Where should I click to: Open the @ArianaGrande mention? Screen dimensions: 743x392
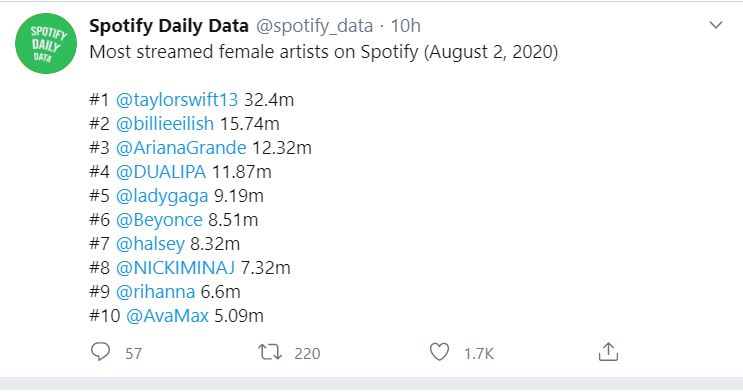click(x=181, y=148)
